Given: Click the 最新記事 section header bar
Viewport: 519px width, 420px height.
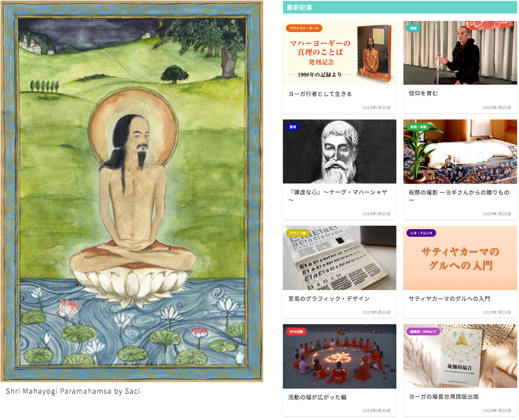Looking at the screenshot, I should [400, 7].
